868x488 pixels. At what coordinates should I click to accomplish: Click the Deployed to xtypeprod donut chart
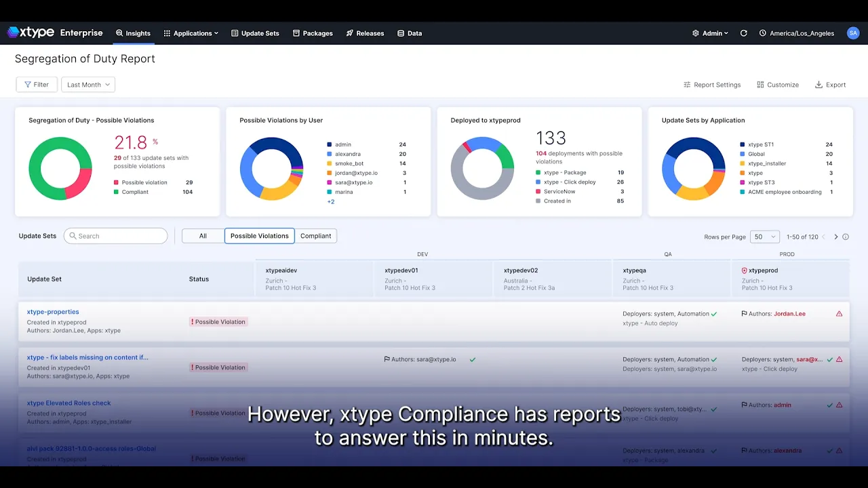click(x=482, y=169)
